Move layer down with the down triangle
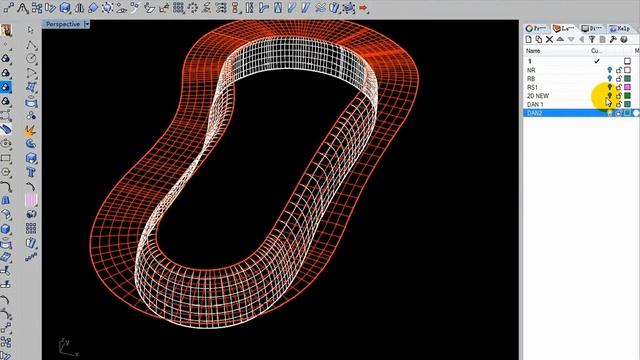The height and width of the screenshot is (360, 640). [571, 39]
